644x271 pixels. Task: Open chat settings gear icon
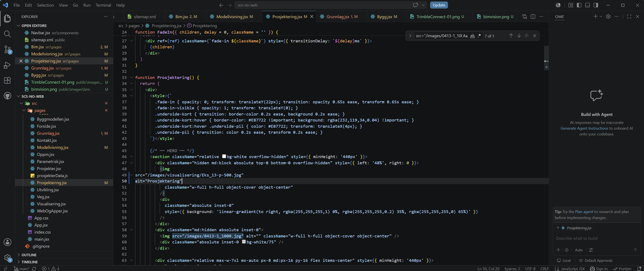[x=608, y=16]
